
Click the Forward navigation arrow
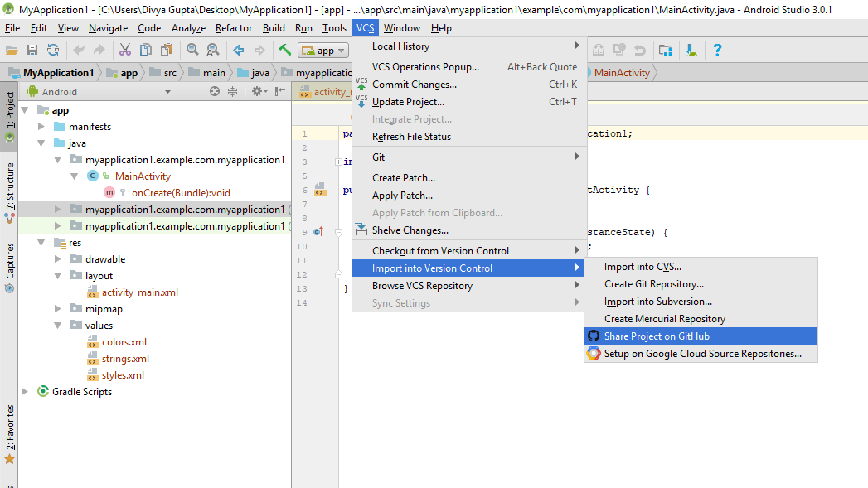coord(259,51)
